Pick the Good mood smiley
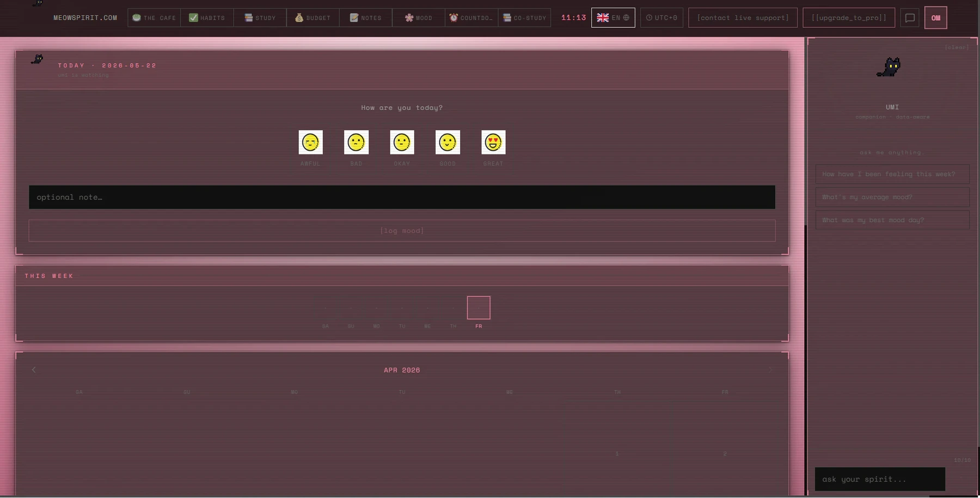This screenshot has width=980, height=498. (x=448, y=142)
